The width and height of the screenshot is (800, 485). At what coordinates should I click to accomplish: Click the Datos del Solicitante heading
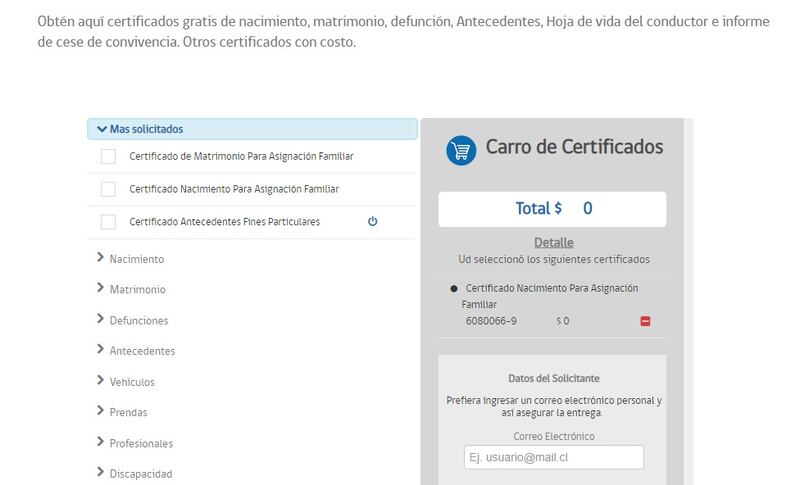[x=554, y=378]
